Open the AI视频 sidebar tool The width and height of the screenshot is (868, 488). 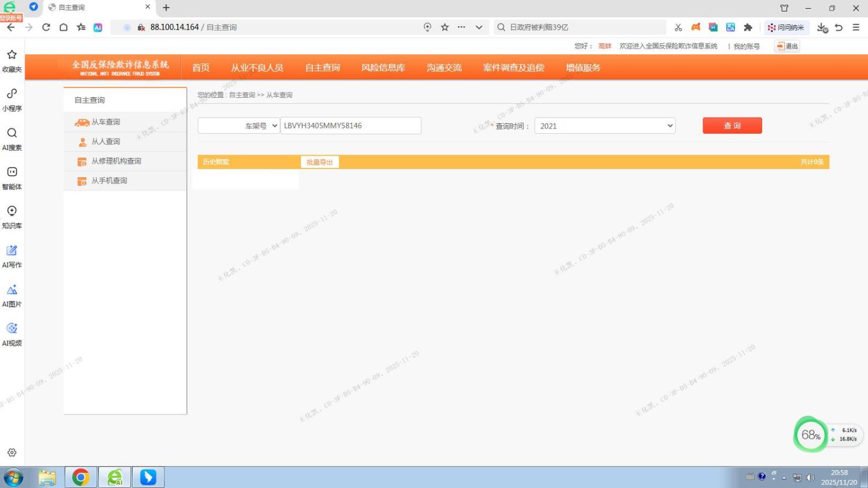12,329
